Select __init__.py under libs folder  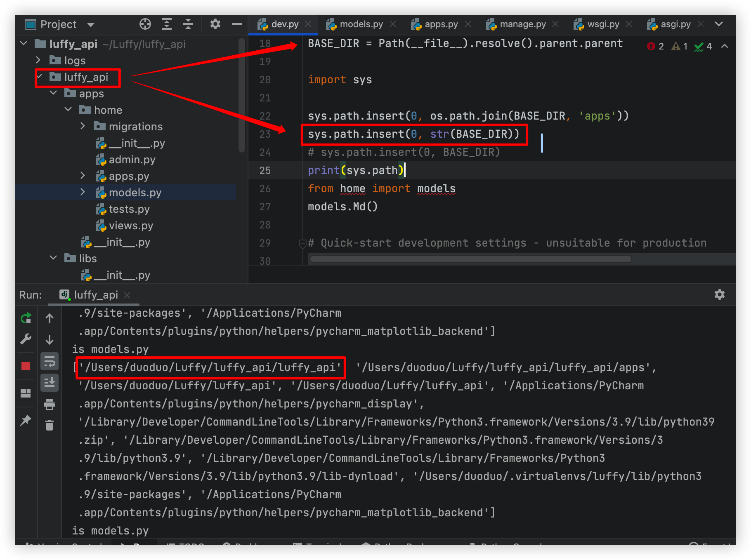tap(115, 275)
